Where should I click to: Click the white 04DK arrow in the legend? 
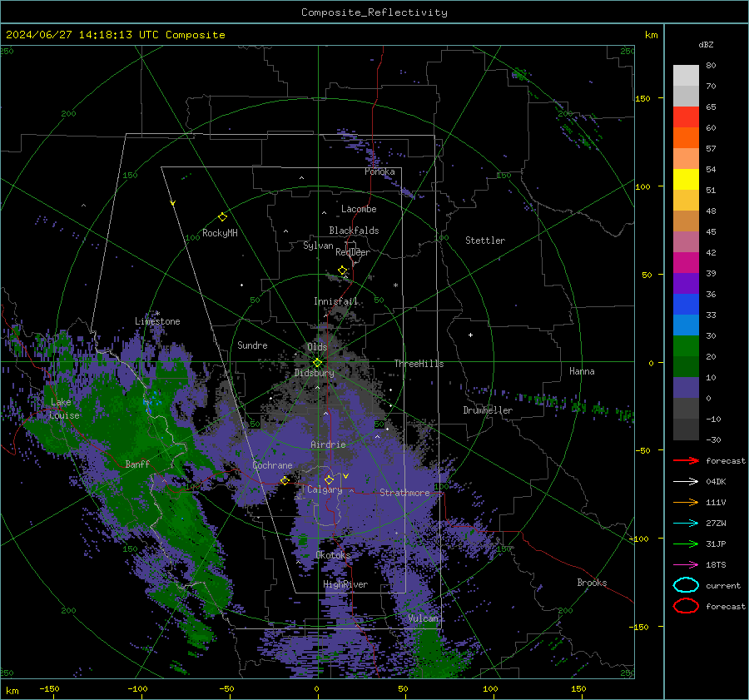pyautogui.click(x=686, y=482)
